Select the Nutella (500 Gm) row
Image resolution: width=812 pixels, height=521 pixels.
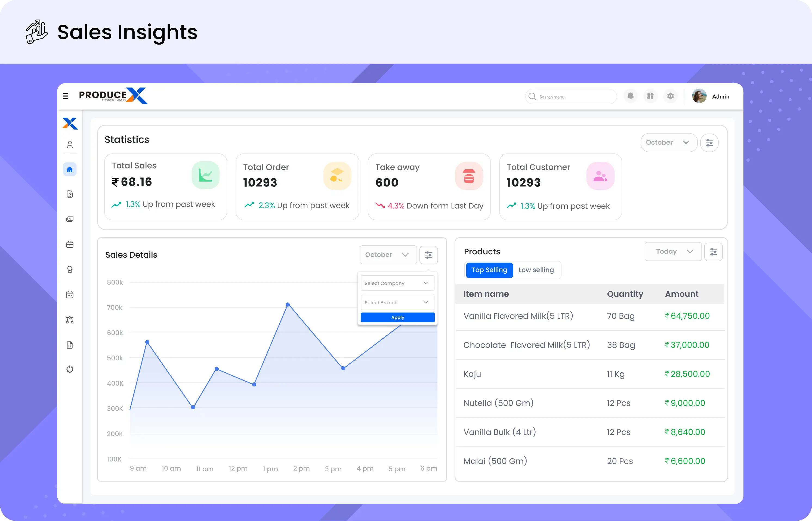[x=589, y=403]
